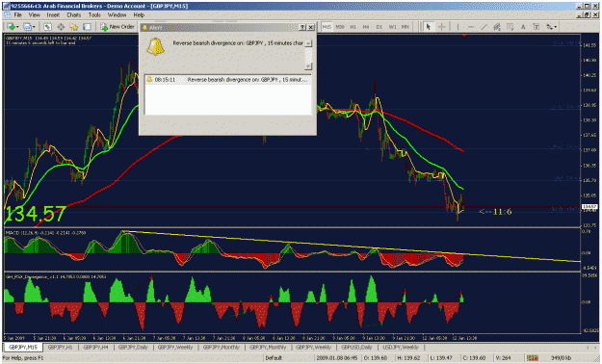Show the Navigator panel icon
Image resolution: width=602 pixels, height=364 pixels.
(74, 27)
